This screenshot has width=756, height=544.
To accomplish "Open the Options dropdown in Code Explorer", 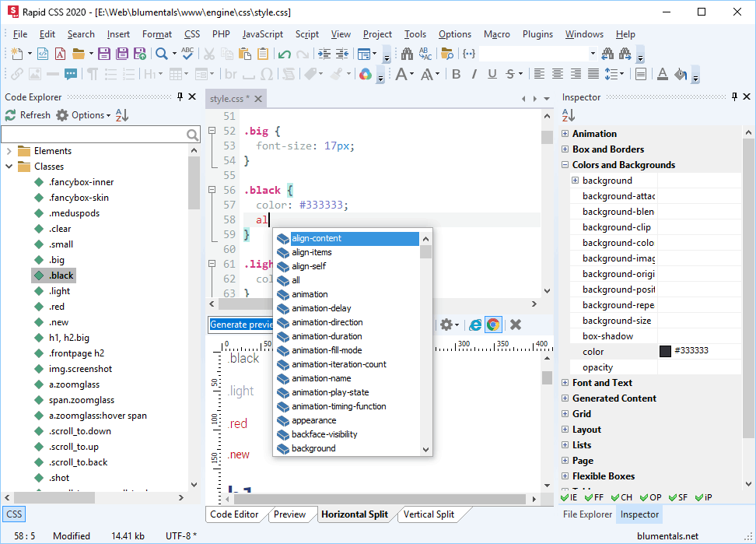I will pos(83,115).
